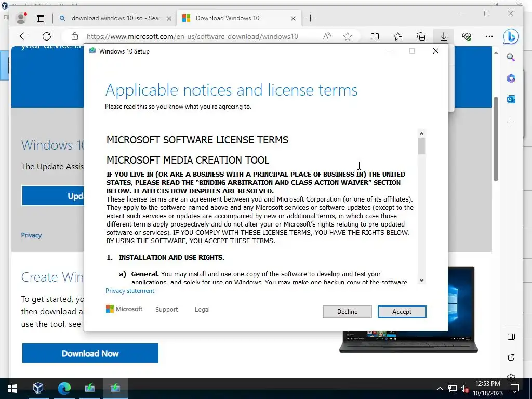Open Windows notification center
532x399 pixels.
515,389
